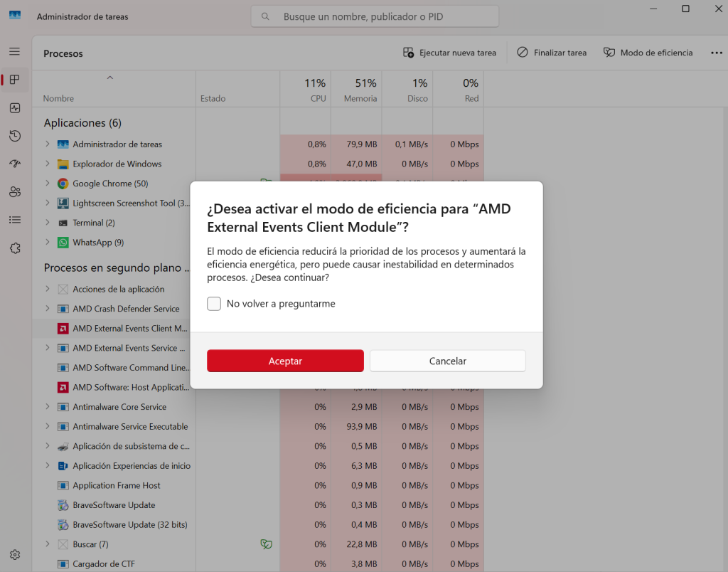The width and height of the screenshot is (728, 572).
Task: Click the BraveSoftware Update icon
Action: click(63, 505)
